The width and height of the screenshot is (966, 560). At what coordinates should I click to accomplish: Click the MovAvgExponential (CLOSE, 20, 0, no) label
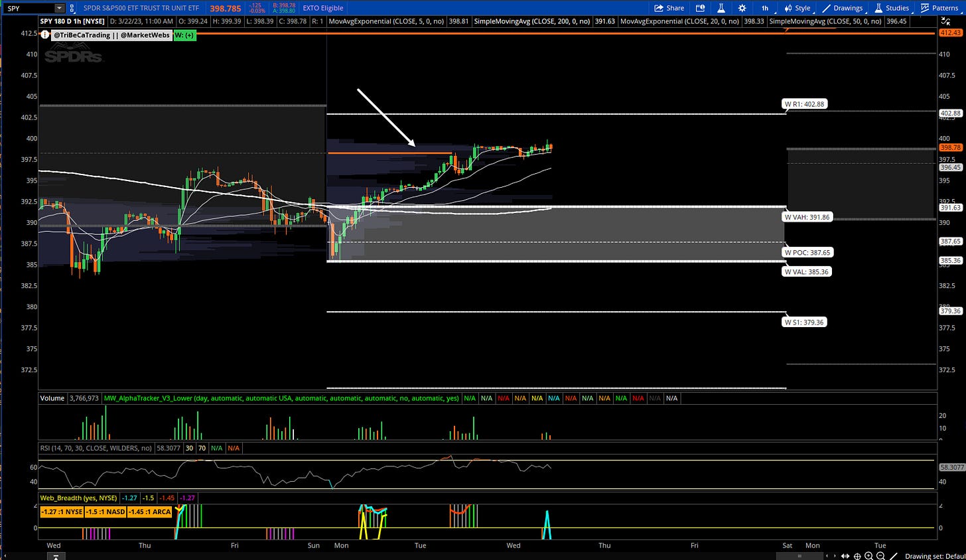click(679, 21)
